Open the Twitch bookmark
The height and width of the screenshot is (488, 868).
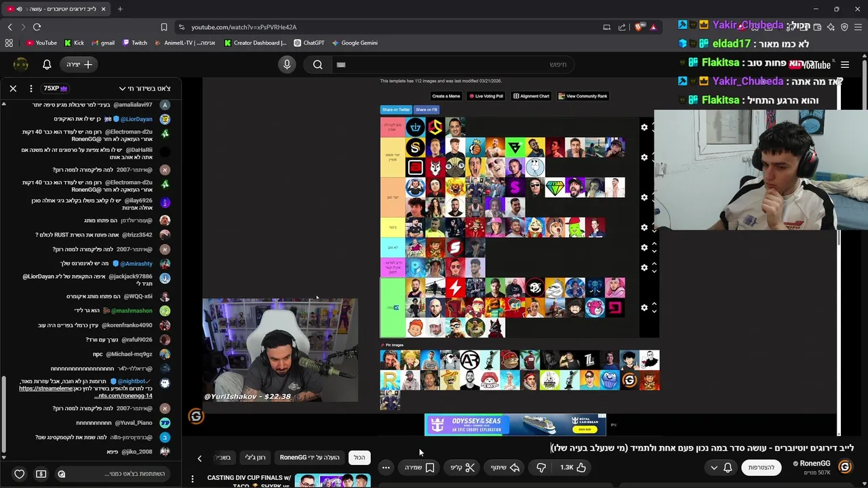click(x=135, y=43)
